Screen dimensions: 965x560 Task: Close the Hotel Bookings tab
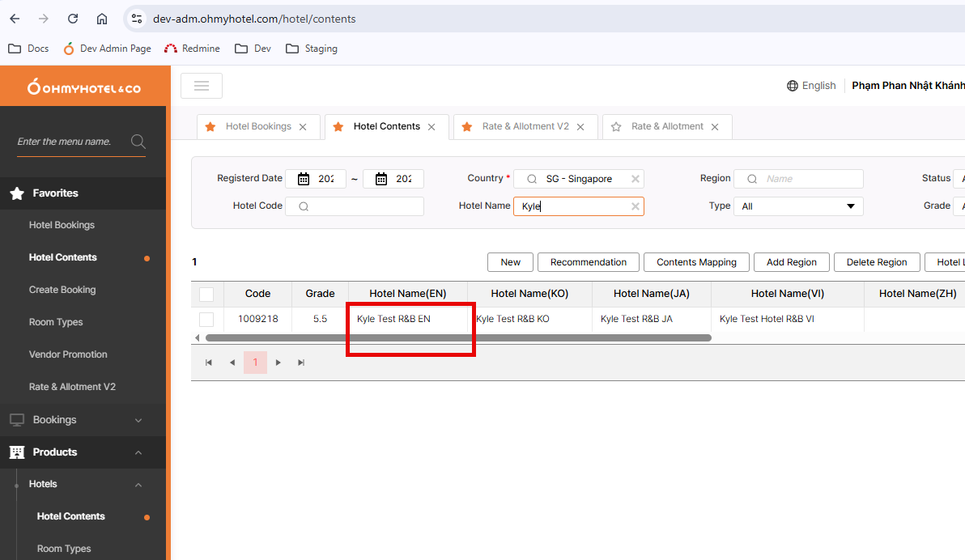(x=303, y=127)
